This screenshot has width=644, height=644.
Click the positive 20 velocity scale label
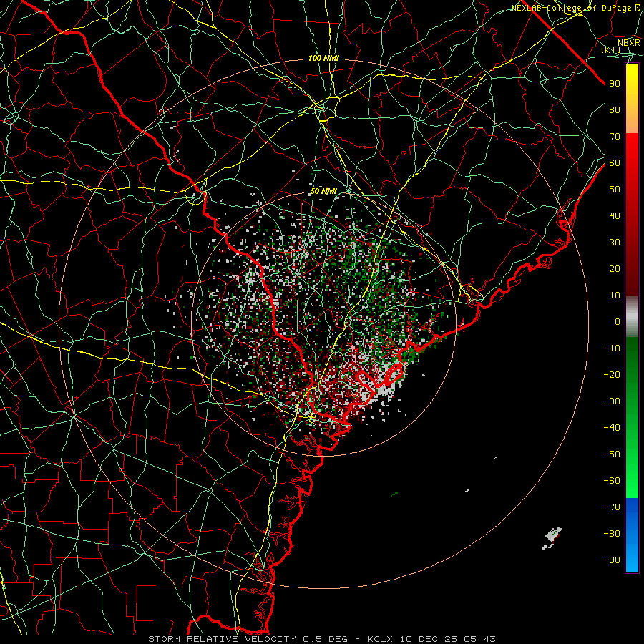click(615, 268)
